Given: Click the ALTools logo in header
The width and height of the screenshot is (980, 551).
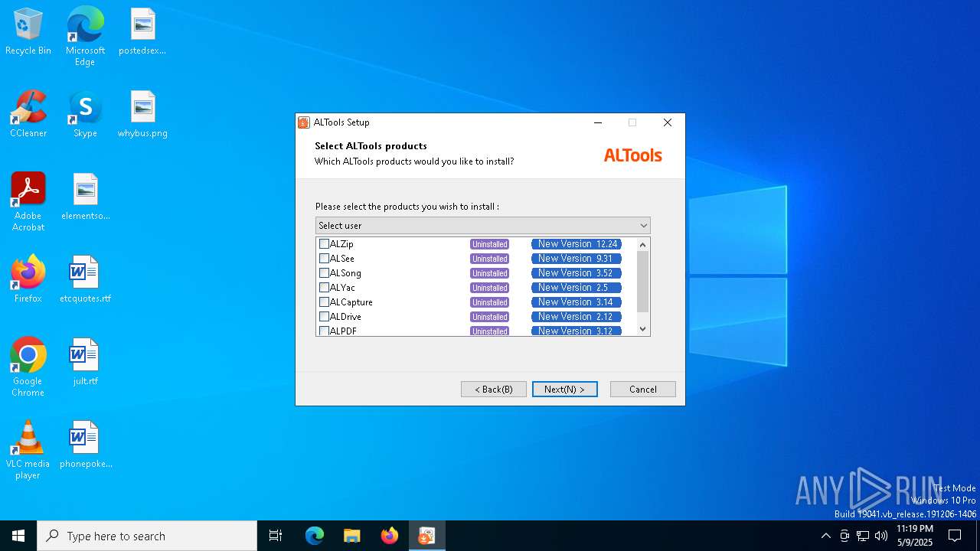Looking at the screenshot, I should pos(633,155).
